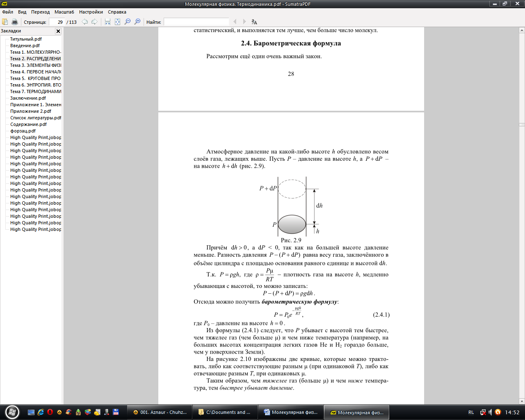
Task: Open the Переход menu
Action: tap(40, 12)
